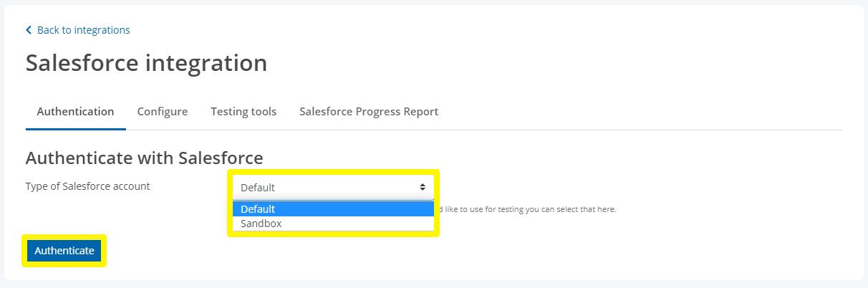868x288 pixels.
Task: Pick Sandbox from the dropdown list
Action: [x=333, y=224]
